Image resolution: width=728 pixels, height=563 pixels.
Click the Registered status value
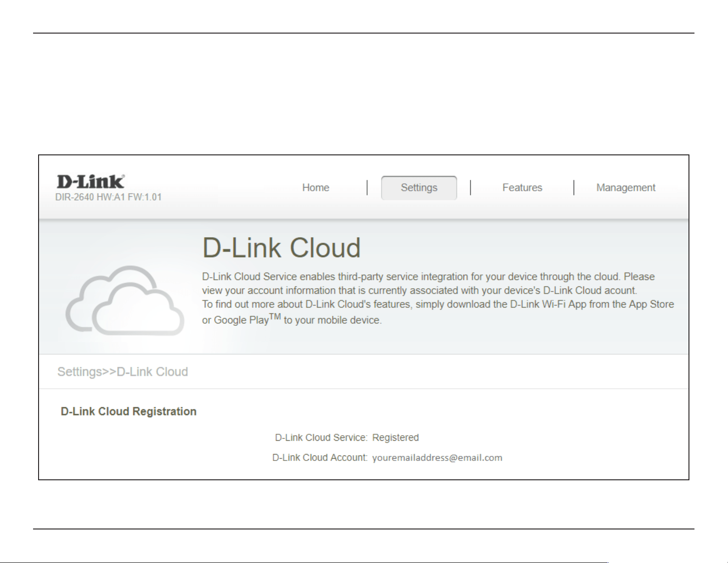[395, 438]
